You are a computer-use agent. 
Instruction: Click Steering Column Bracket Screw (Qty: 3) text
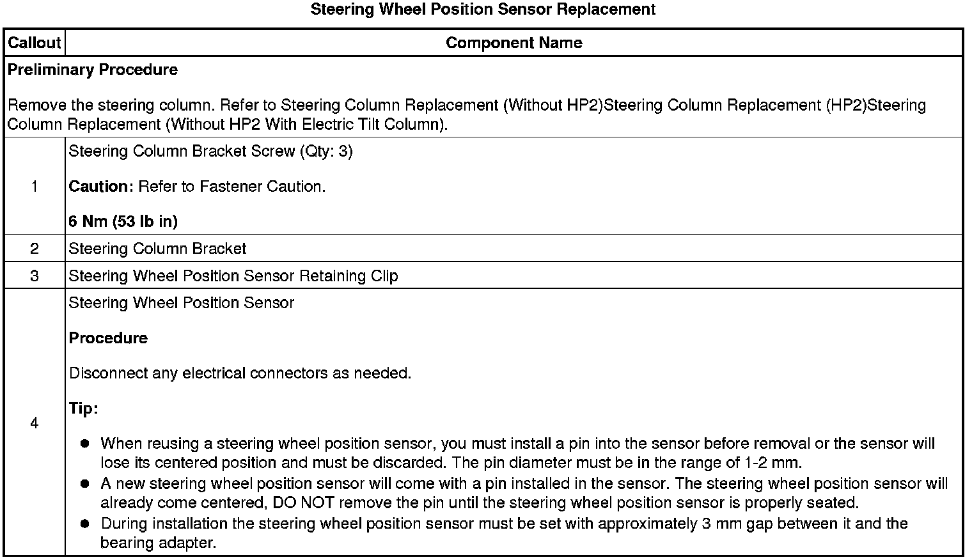(x=210, y=152)
